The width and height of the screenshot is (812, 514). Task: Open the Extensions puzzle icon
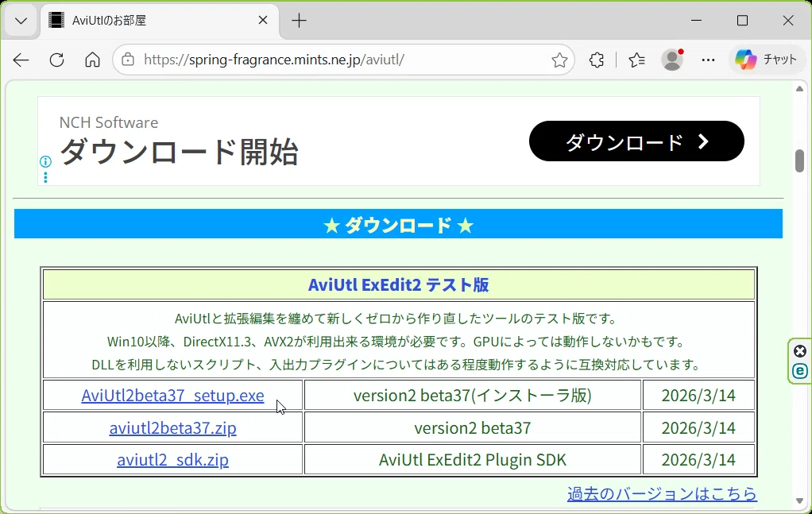click(x=597, y=60)
